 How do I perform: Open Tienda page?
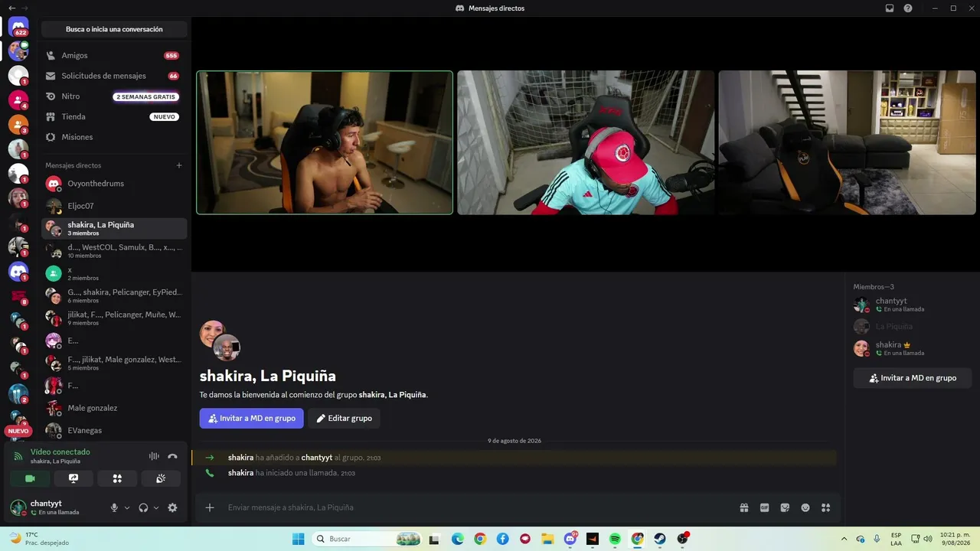point(114,116)
